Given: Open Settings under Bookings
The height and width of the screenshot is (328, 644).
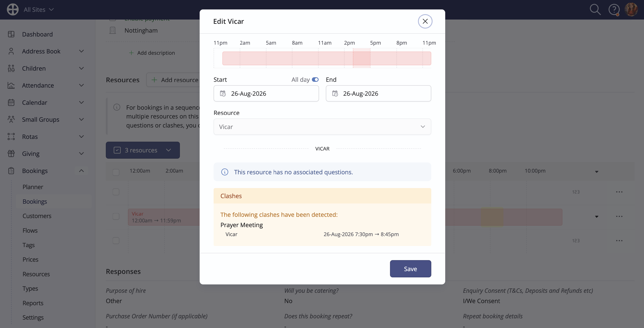Looking at the screenshot, I should (x=33, y=317).
